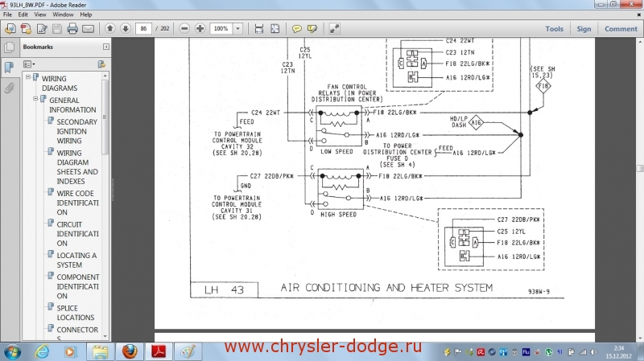Go to previous page with up arrow
The width and height of the screenshot is (644, 361).
tap(109, 28)
